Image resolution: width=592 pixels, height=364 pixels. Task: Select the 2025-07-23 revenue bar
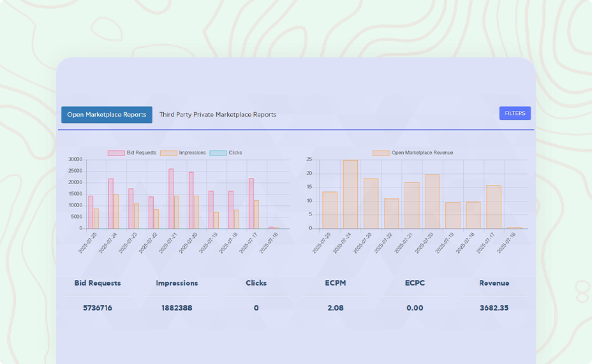pos(371,204)
